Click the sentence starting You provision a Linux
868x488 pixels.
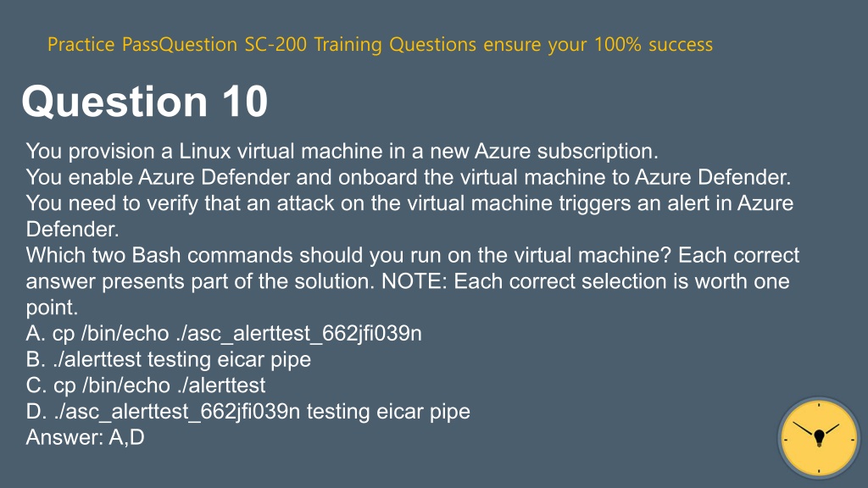click(342, 151)
